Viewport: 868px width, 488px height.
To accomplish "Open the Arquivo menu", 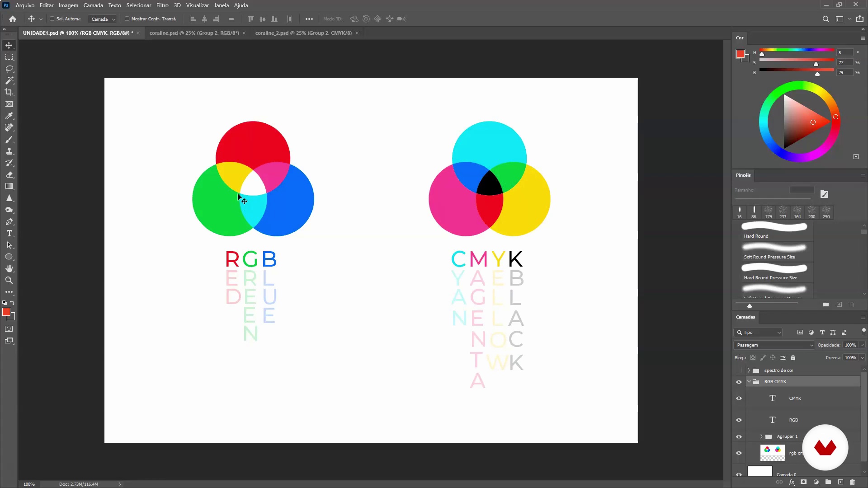I will tap(25, 5).
